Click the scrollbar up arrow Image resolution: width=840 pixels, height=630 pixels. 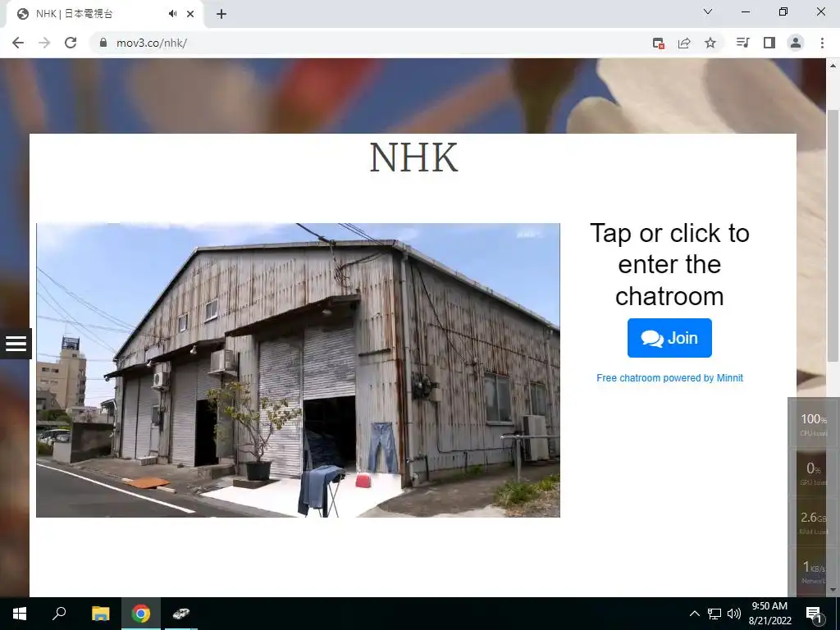pos(833,66)
